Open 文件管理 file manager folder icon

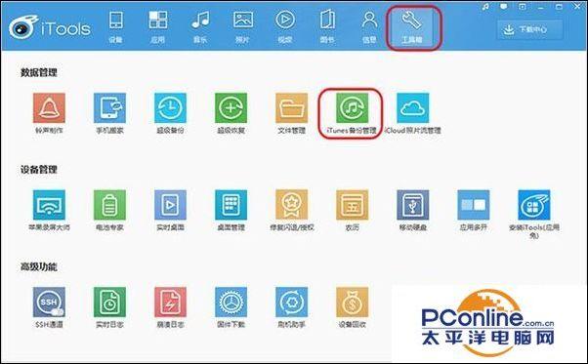(291, 108)
